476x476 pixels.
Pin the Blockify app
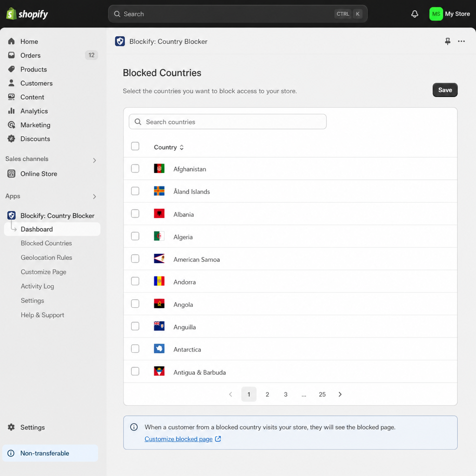(x=448, y=41)
